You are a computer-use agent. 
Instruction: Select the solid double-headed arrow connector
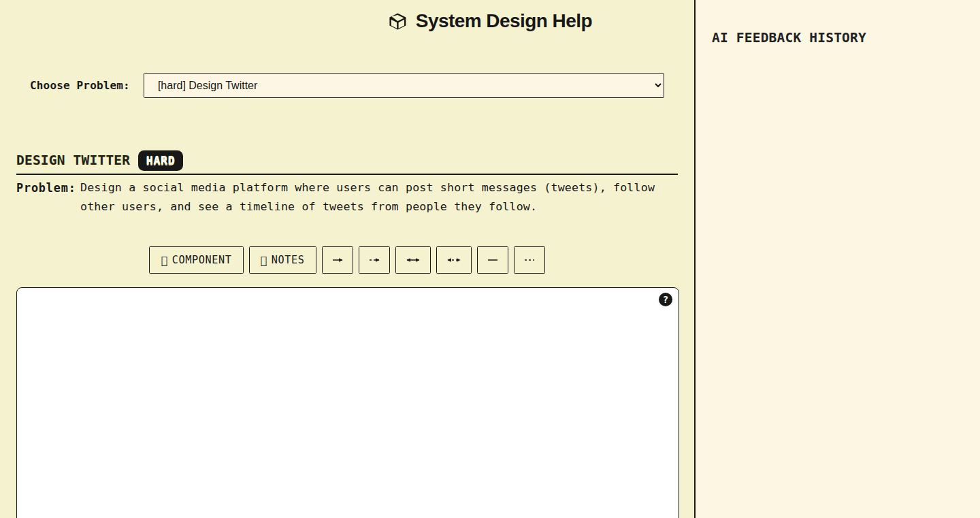[x=413, y=260]
